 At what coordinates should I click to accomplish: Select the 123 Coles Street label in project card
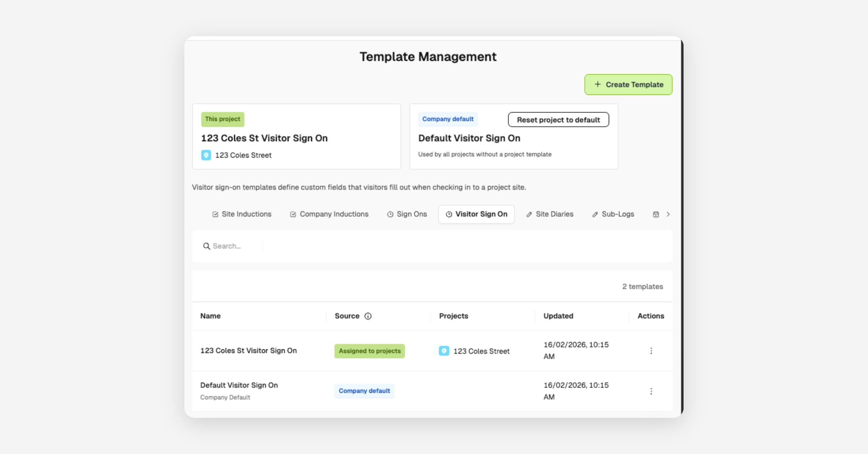[243, 155]
